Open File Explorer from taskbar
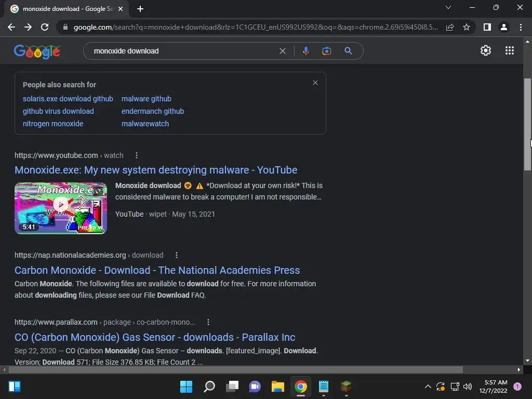The height and width of the screenshot is (399, 532). [277, 387]
